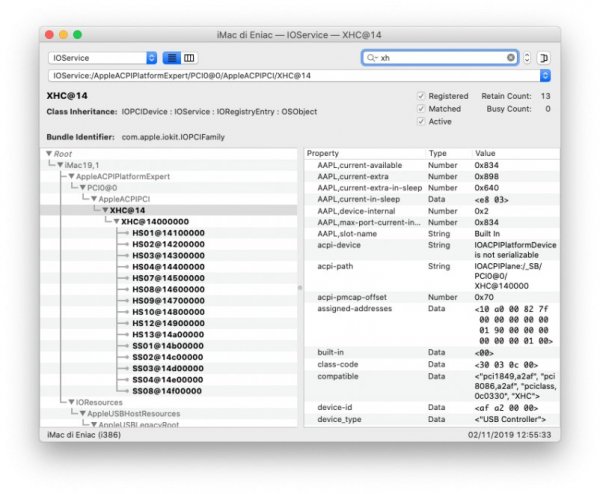Click into the search text field
600x494 pixels.
click(440, 58)
